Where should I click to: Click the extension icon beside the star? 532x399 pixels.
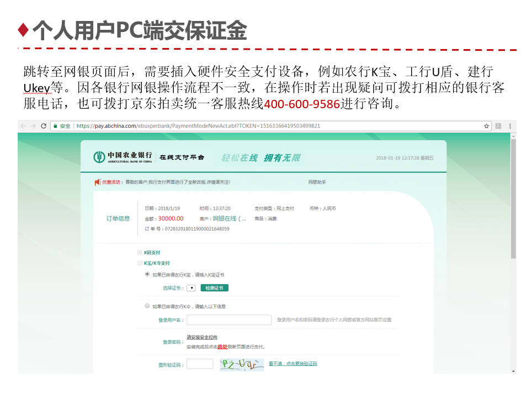498,126
